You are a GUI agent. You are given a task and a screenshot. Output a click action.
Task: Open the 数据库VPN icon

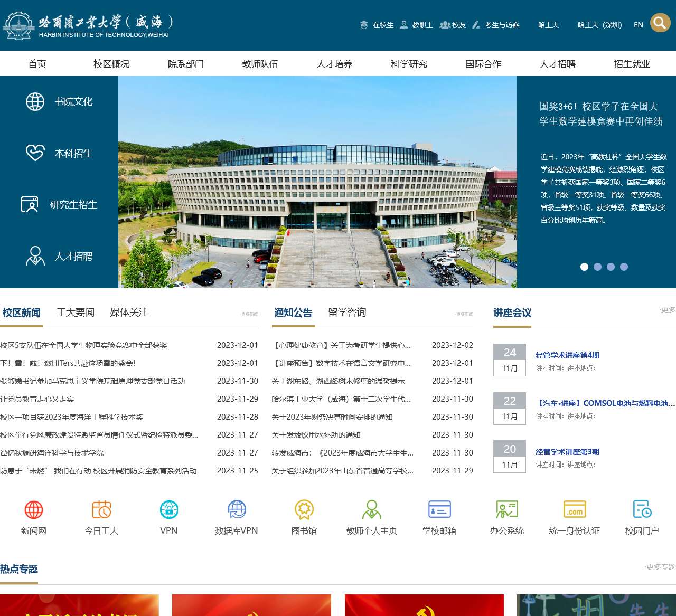tap(237, 510)
